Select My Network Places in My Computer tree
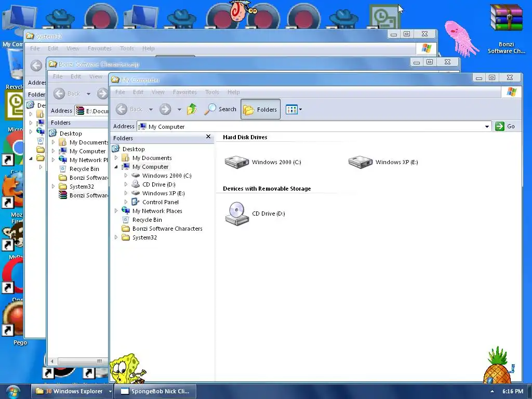 pyautogui.click(x=157, y=211)
